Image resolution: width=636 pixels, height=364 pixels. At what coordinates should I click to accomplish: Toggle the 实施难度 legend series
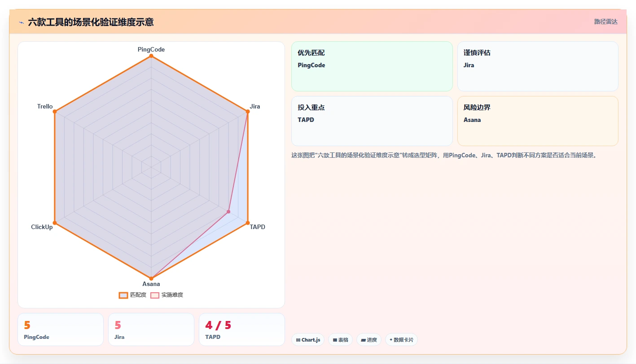[x=167, y=295]
